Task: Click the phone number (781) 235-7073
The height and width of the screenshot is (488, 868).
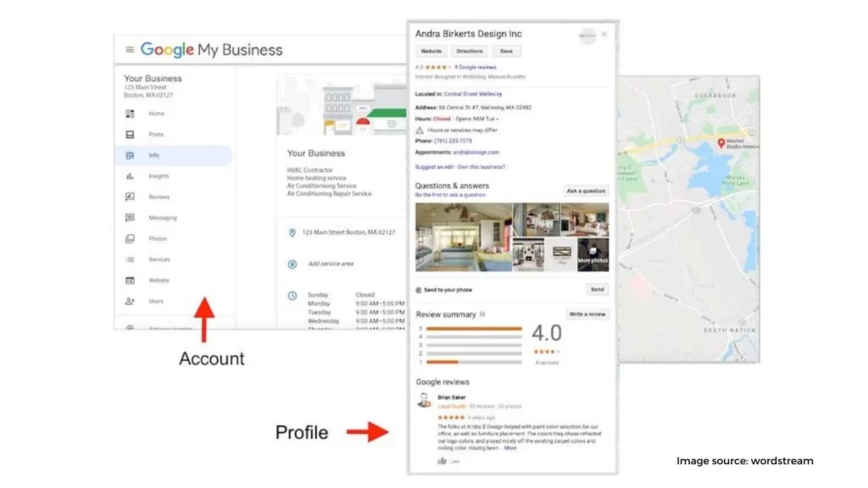Action: click(x=453, y=141)
